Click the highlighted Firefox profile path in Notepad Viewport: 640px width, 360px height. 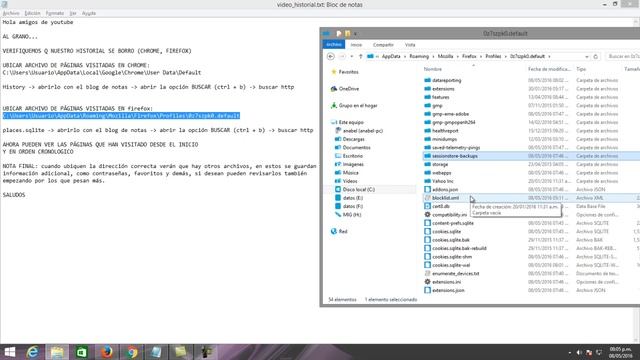click(x=121, y=116)
